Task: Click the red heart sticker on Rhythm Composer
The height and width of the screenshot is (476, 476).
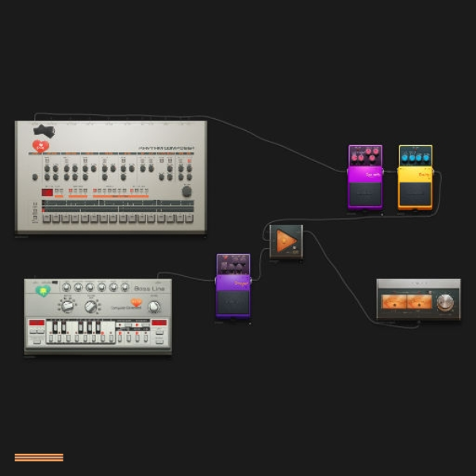Action: 40,146
